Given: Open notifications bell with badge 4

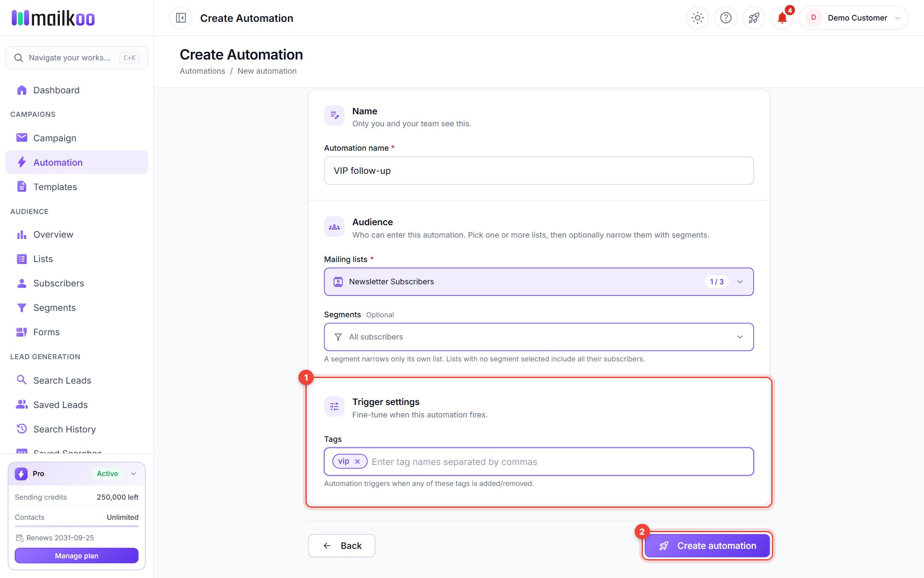Looking at the screenshot, I should [782, 18].
